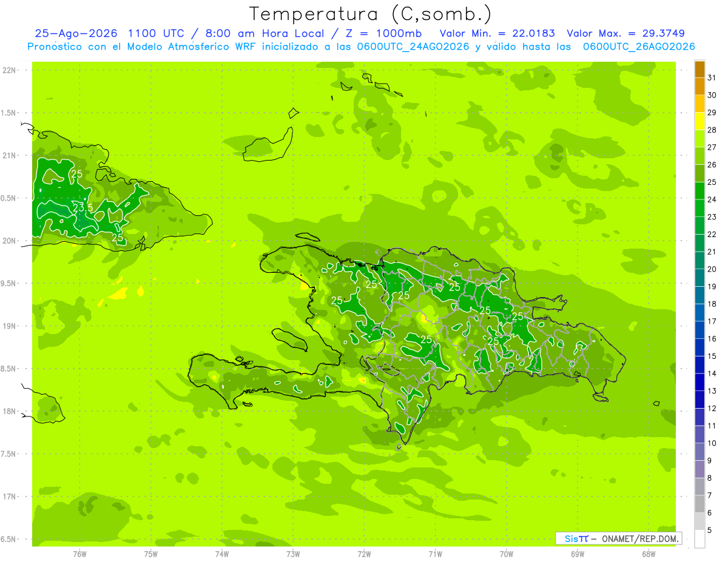This screenshot has height=562, width=728.
Task: Select the pressure level 'Z = 1000mb'
Action: [384, 34]
